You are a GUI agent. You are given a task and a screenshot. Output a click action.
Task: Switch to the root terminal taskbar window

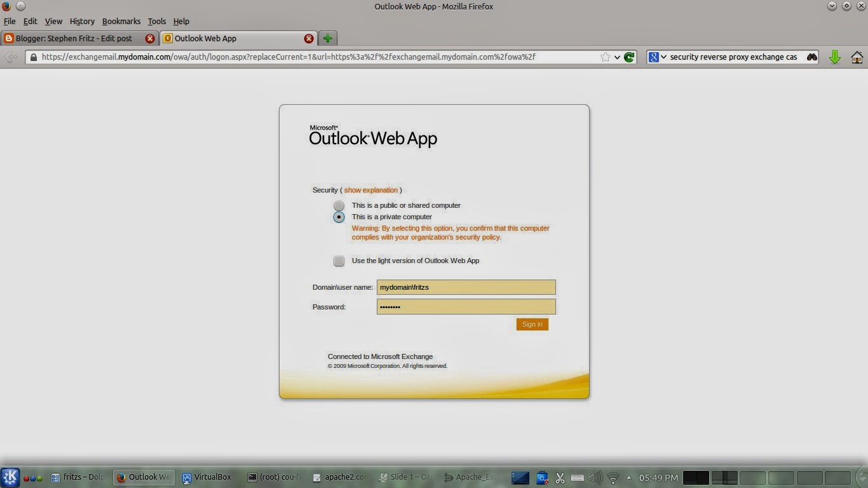pyautogui.click(x=275, y=477)
